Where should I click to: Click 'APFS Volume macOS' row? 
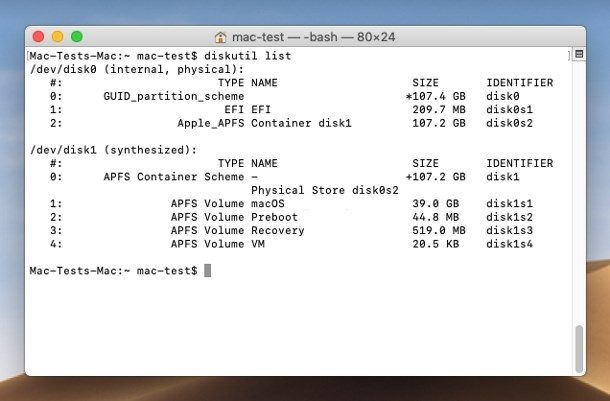click(228, 204)
